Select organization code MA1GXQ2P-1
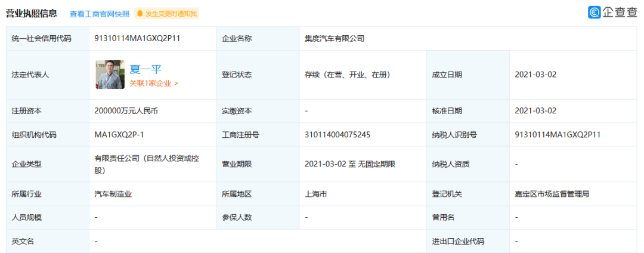644x253 pixels. coord(119,135)
